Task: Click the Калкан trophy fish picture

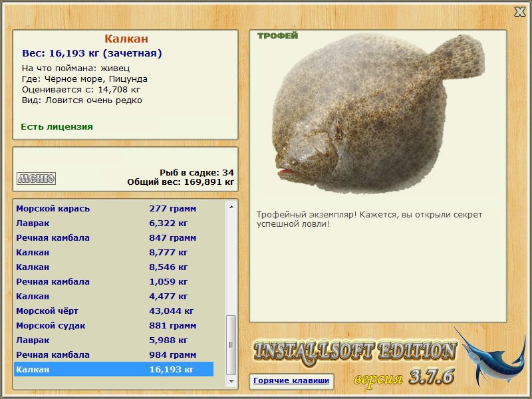Action: pyautogui.click(x=378, y=114)
